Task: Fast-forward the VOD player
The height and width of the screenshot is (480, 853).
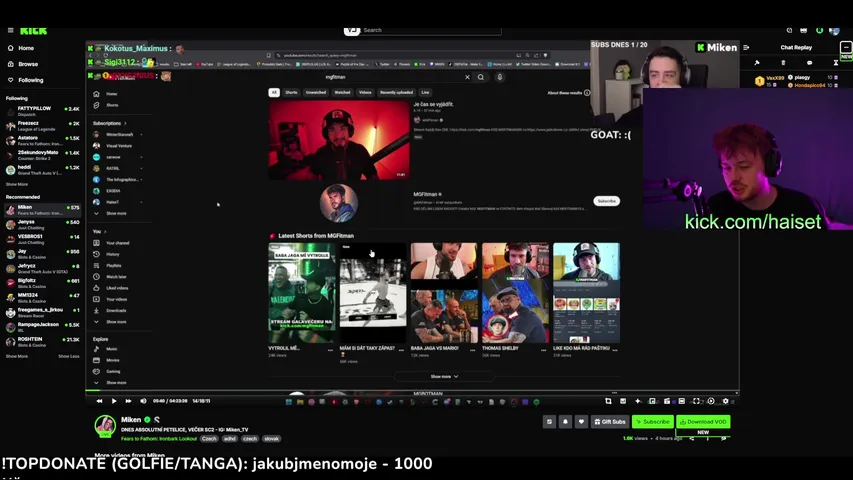Action: [x=128, y=401]
